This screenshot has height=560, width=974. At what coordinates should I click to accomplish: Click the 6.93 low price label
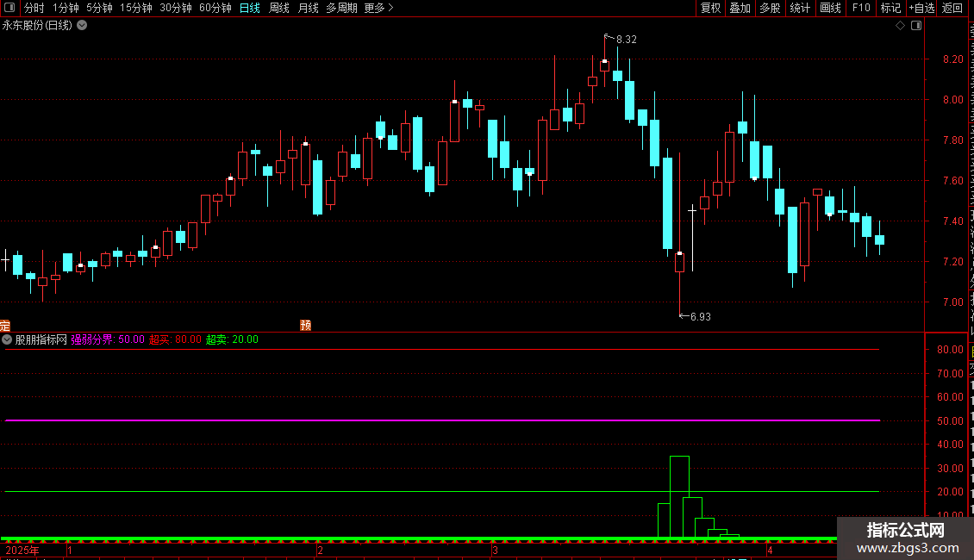[701, 317]
